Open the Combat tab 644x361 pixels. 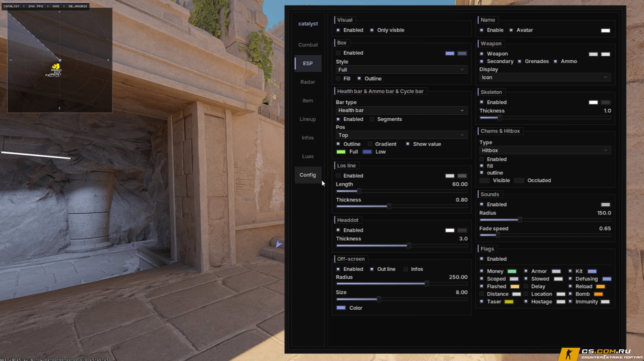pyautogui.click(x=308, y=45)
